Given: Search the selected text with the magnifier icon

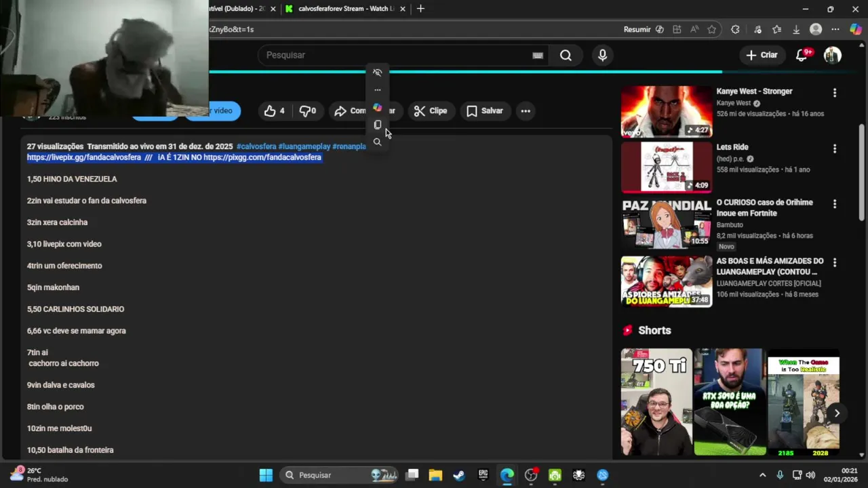Looking at the screenshot, I should click(x=378, y=142).
